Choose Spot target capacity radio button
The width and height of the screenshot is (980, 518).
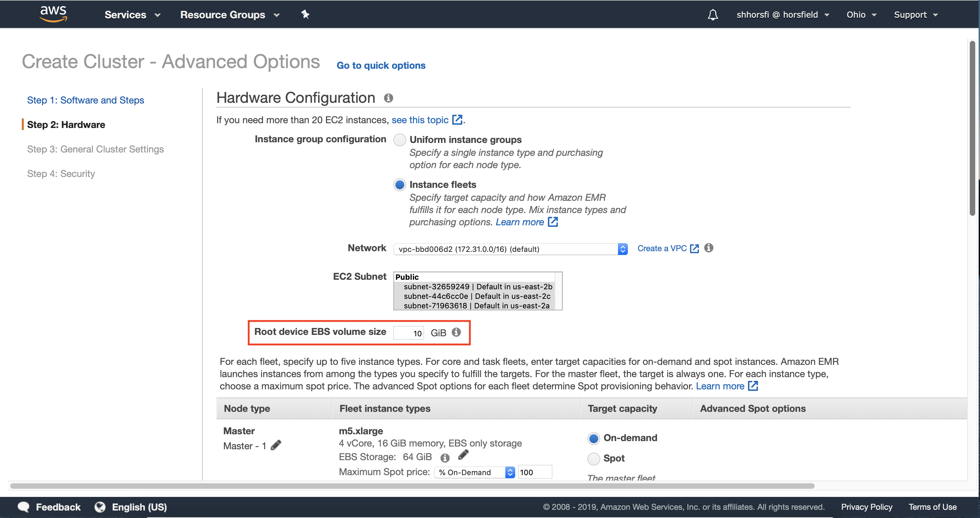coord(593,458)
